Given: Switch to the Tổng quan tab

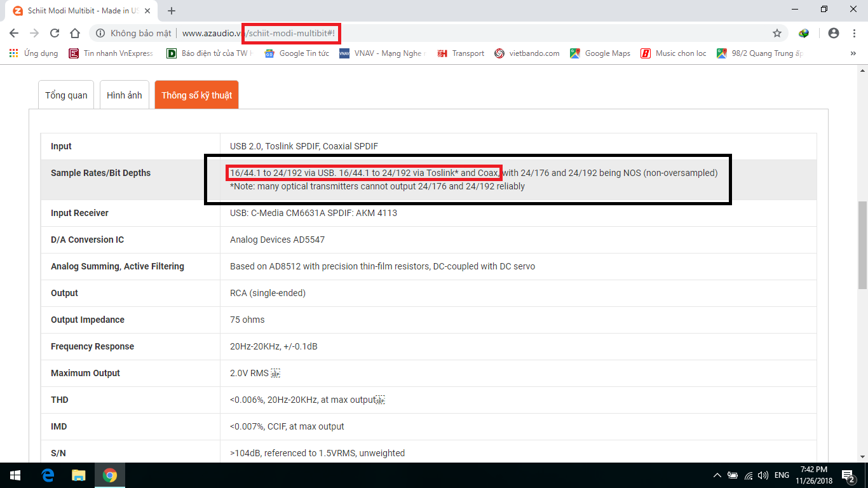Looking at the screenshot, I should coord(66,95).
